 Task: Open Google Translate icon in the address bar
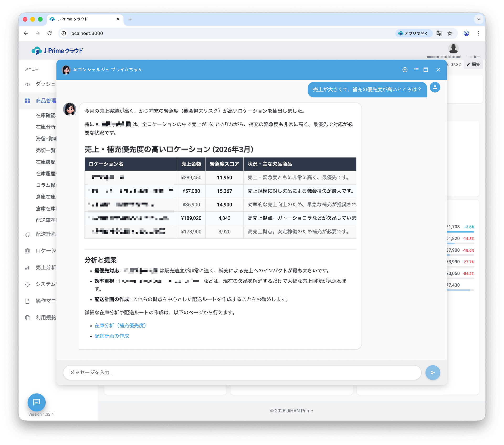(439, 33)
